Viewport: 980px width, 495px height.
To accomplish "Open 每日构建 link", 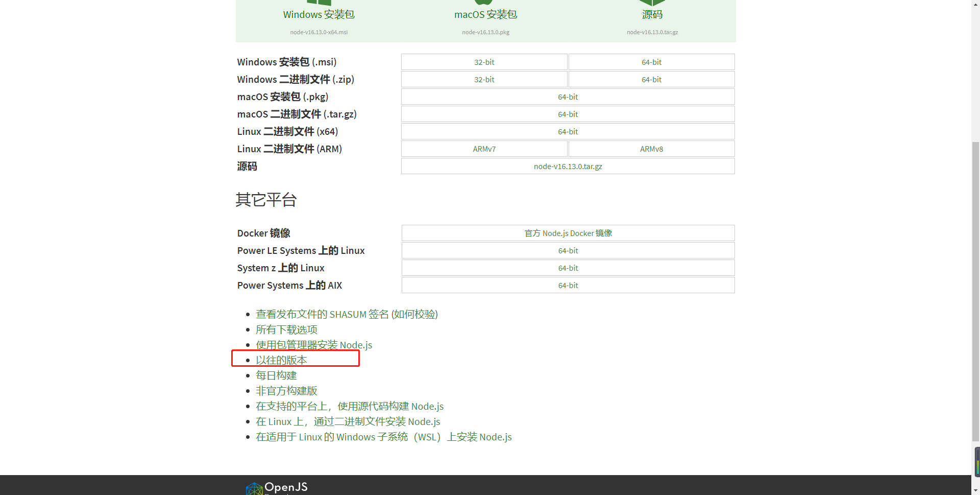I will [x=276, y=375].
